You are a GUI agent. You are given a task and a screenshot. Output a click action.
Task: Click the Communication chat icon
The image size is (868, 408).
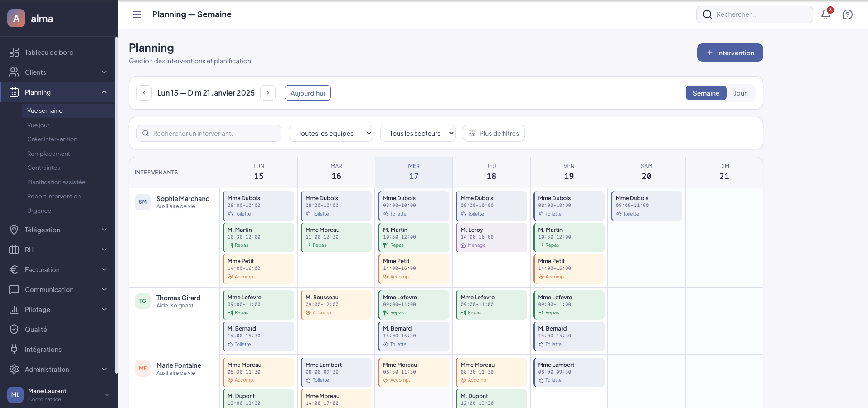click(15, 289)
